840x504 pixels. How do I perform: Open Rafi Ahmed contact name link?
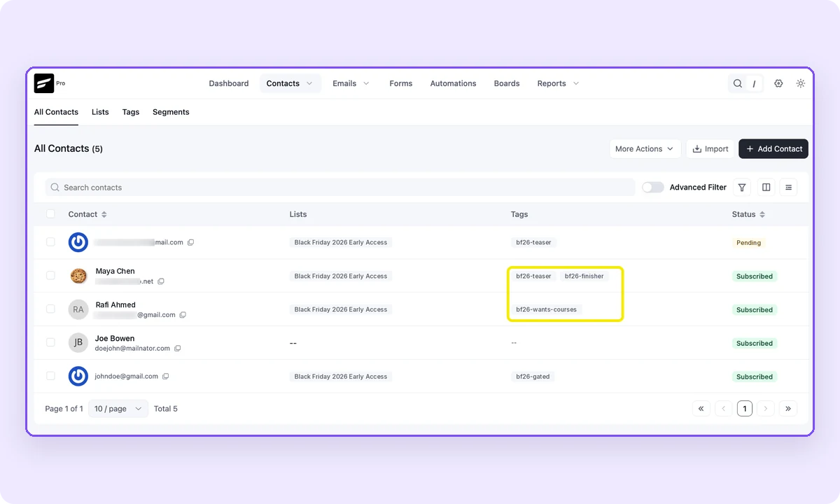pyautogui.click(x=115, y=304)
